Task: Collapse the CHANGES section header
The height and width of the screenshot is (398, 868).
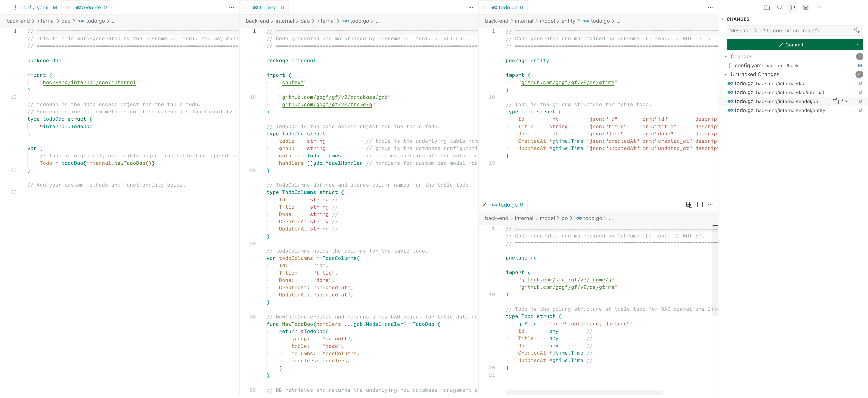Action: point(722,19)
